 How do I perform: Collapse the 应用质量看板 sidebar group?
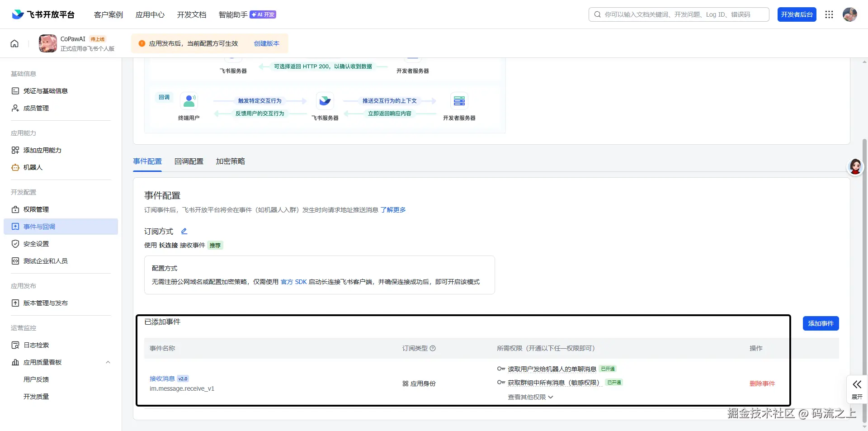pos(108,362)
